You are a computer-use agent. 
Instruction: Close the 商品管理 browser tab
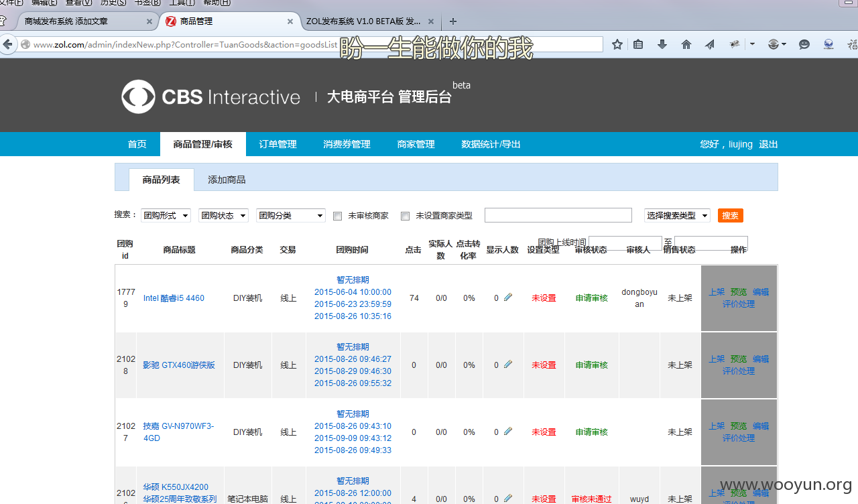(290, 21)
